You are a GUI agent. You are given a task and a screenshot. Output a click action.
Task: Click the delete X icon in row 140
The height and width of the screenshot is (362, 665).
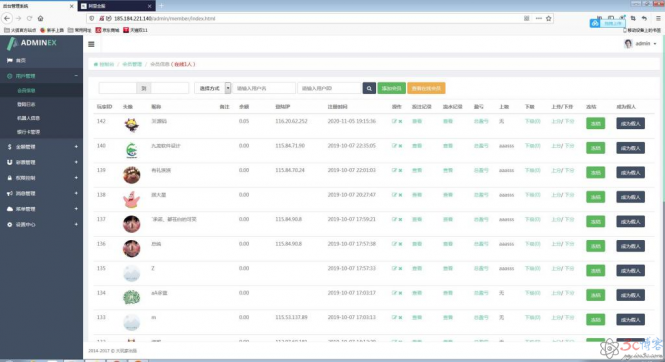[400, 146]
